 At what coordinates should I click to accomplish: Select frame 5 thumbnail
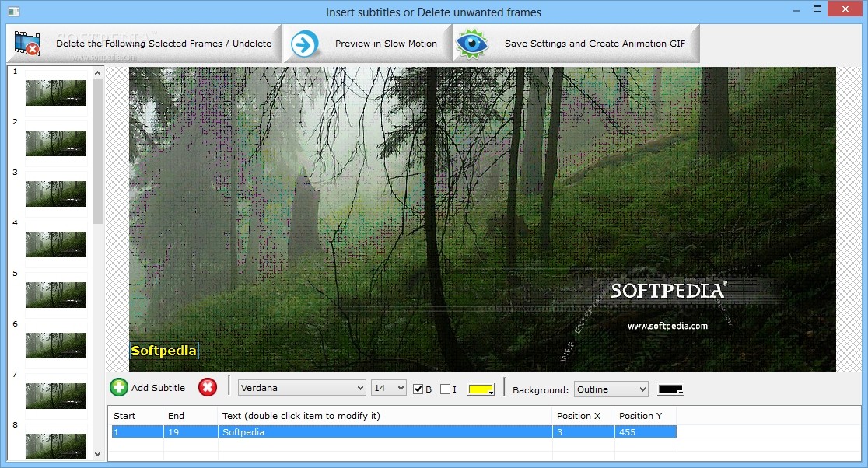57,295
